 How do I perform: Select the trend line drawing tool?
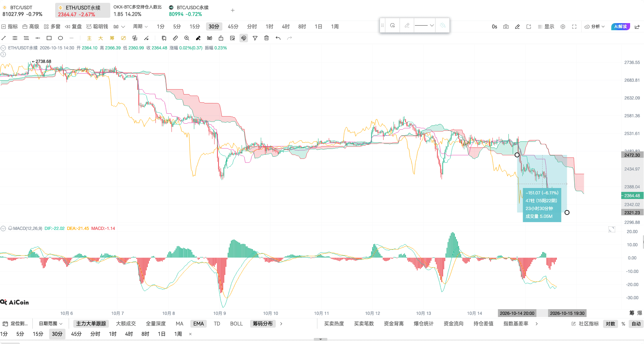[x=4, y=38]
